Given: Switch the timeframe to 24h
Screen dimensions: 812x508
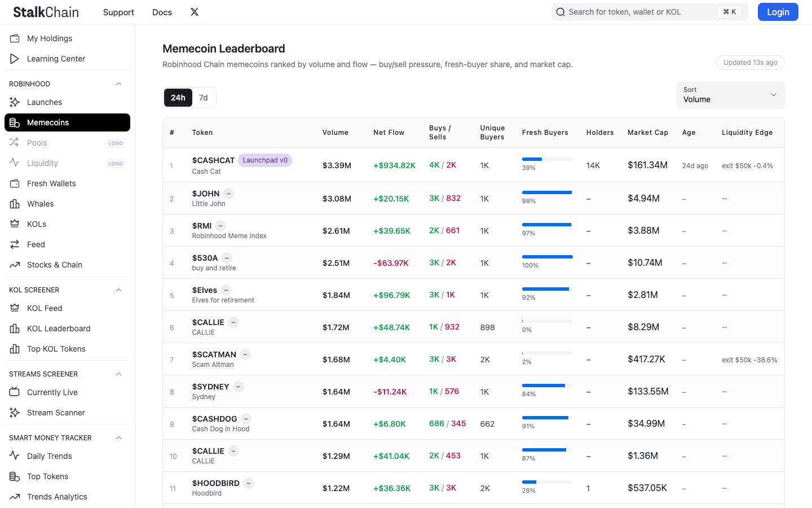Looking at the screenshot, I should (x=178, y=98).
